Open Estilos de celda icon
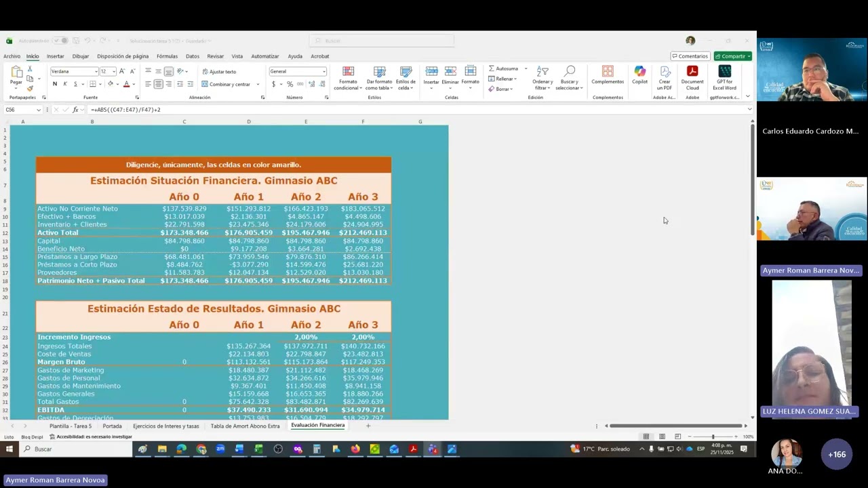This screenshot has height=488, width=868. (x=406, y=71)
